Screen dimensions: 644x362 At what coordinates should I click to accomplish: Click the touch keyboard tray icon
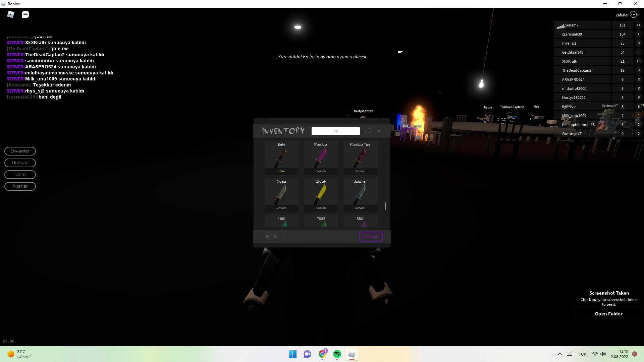(570, 354)
